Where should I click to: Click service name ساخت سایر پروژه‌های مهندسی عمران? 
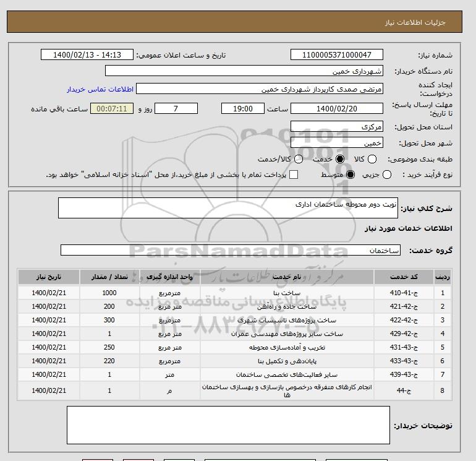click(287, 334)
